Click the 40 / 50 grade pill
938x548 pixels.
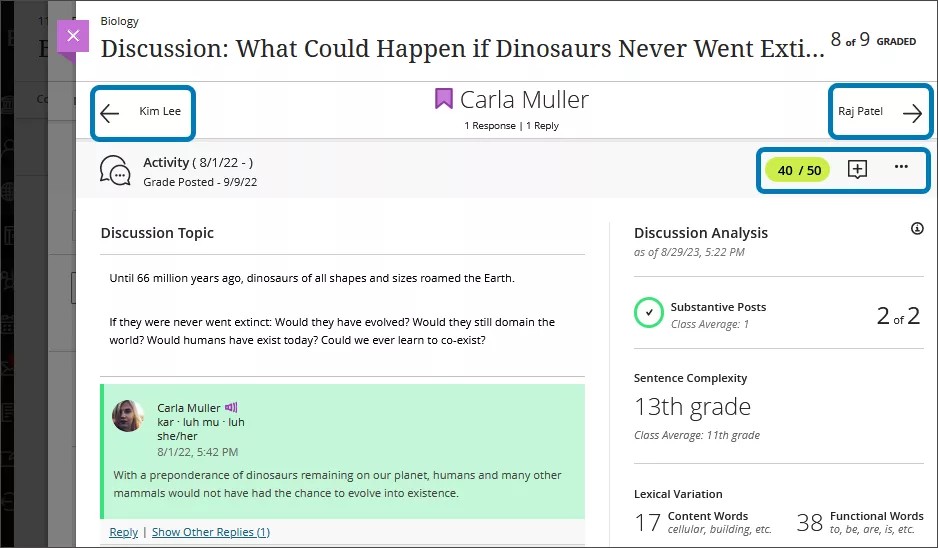798,170
